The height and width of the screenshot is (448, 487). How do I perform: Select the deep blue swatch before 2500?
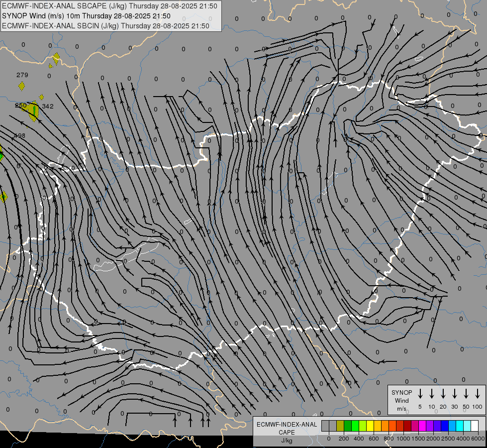pyautogui.click(x=445, y=426)
